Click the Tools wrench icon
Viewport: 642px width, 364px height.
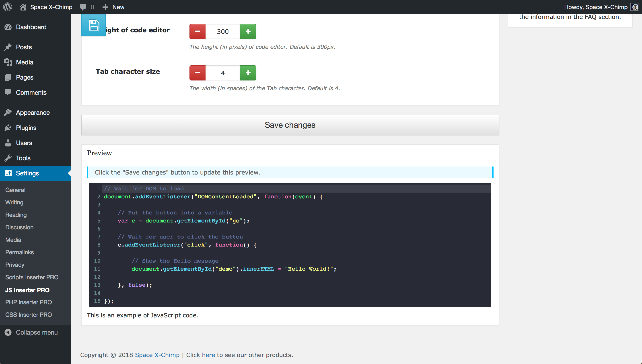click(x=8, y=158)
